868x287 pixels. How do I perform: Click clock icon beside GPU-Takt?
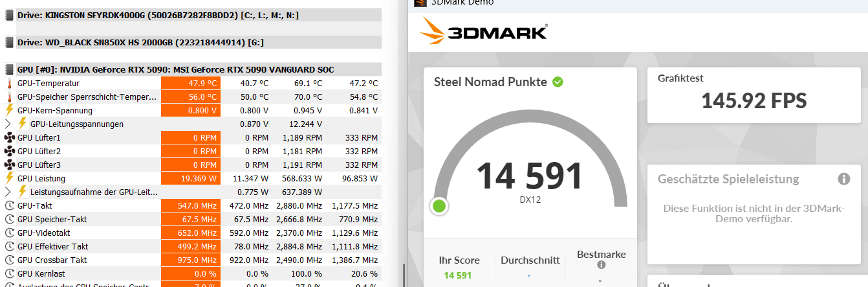[x=10, y=205]
